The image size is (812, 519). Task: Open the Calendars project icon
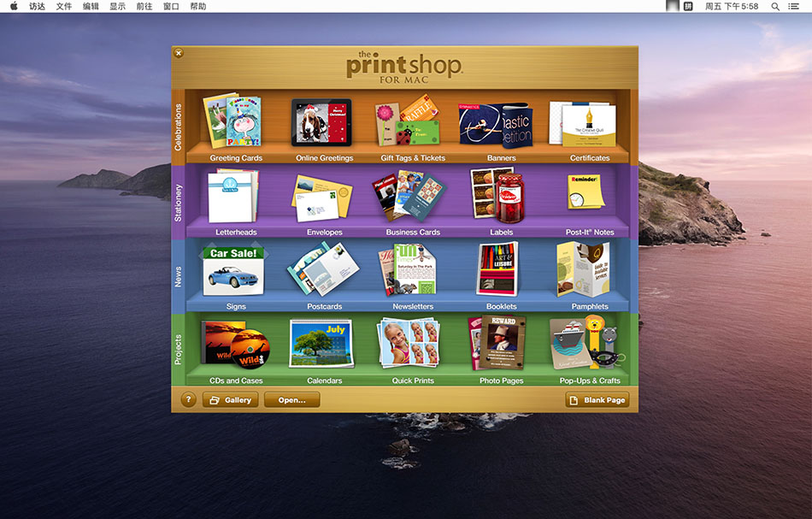tap(322, 345)
